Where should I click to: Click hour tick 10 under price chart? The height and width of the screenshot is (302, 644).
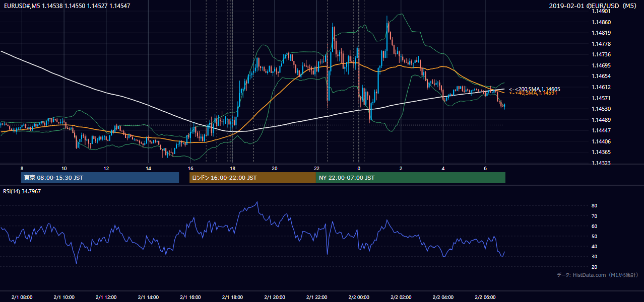click(x=64, y=168)
